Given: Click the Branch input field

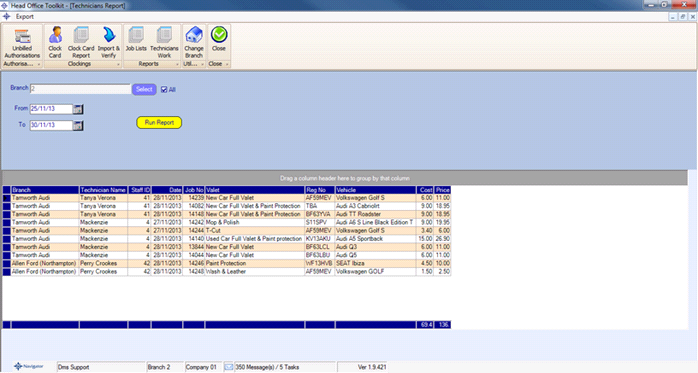Looking at the screenshot, I should tap(80, 89).
